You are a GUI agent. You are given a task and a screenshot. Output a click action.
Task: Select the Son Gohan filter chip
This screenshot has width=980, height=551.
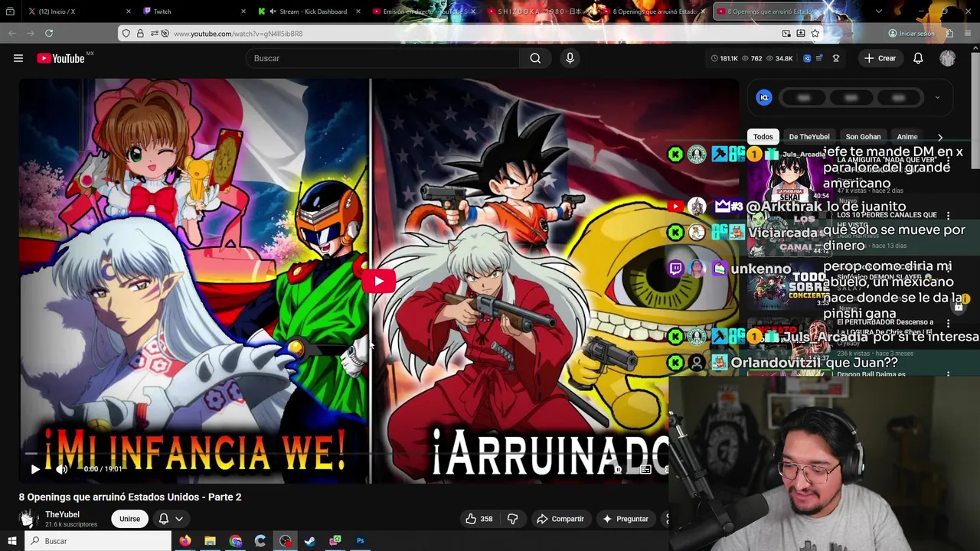[x=863, y=136]
